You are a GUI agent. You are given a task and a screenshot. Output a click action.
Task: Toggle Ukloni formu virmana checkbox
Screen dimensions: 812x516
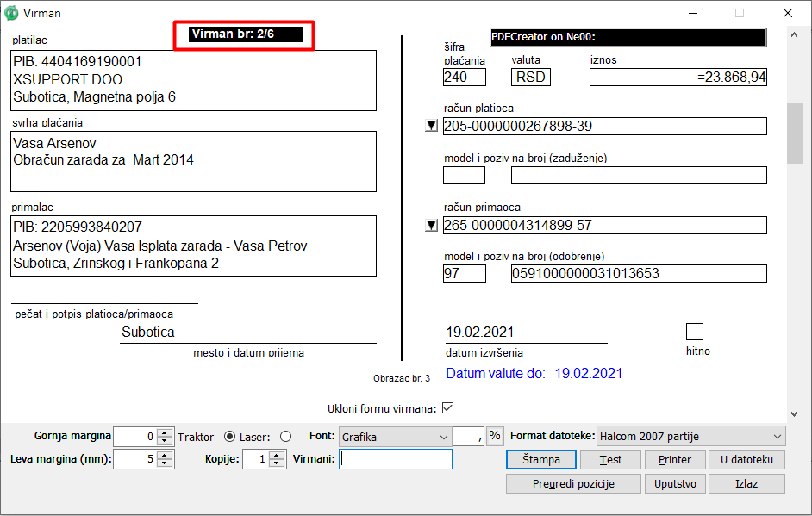tap(447, 408)
